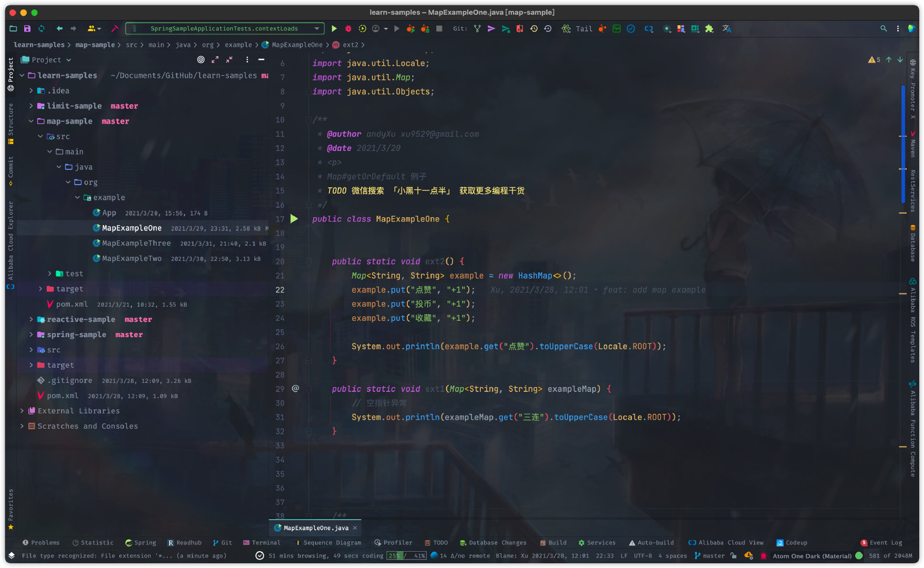Jump to the previous highlighted error arrow

coord(889,60)
